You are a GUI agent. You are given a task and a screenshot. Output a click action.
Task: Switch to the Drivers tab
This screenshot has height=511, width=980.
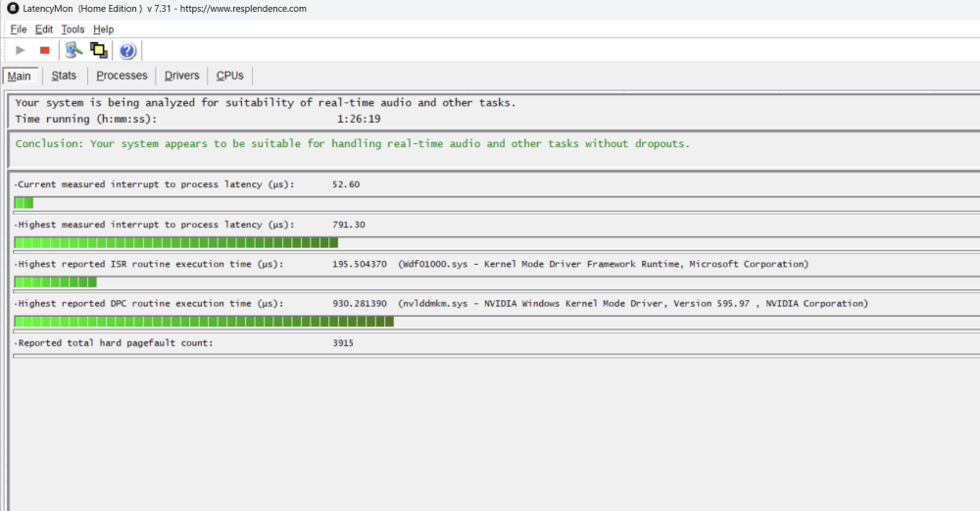click(181, 76)
